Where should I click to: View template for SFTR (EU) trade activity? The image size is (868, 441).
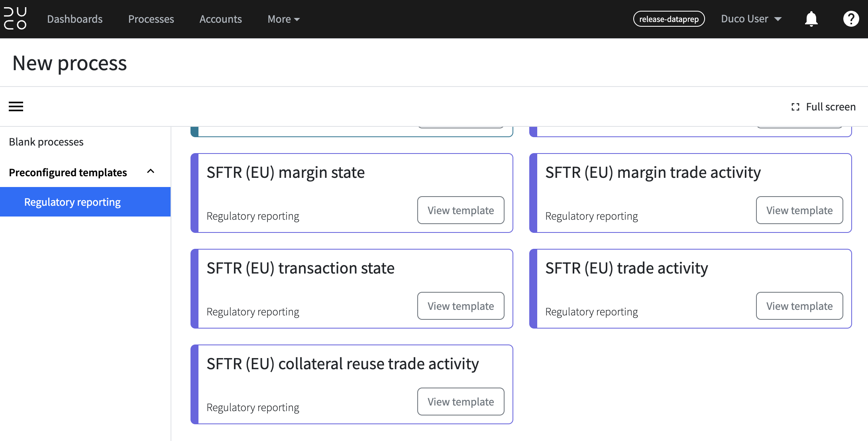pos(799,306)
